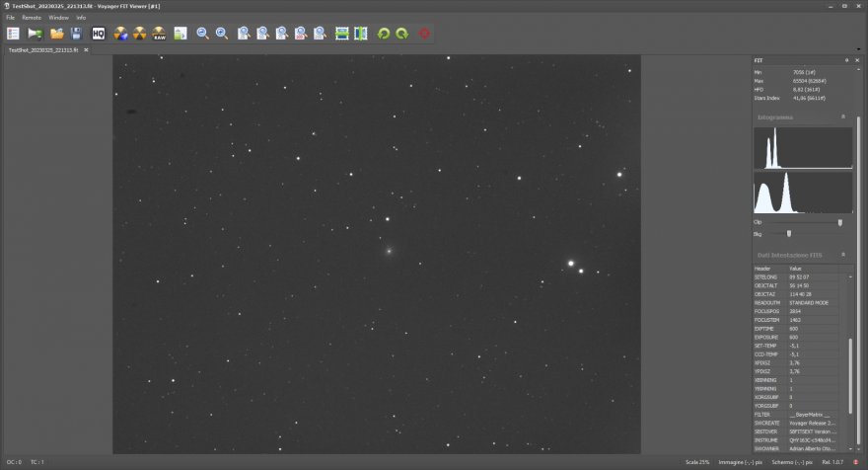The width and height of the screenshot is (868, 470).
Task: Open the Remote menu
Action: click(32, 18)
